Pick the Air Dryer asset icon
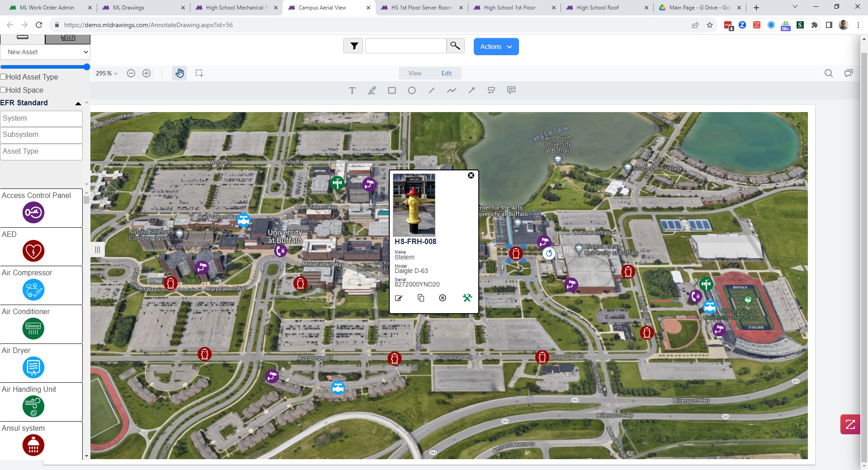This screenshot has width=868, height=470. pyautogui.click(x=33, y=367)
